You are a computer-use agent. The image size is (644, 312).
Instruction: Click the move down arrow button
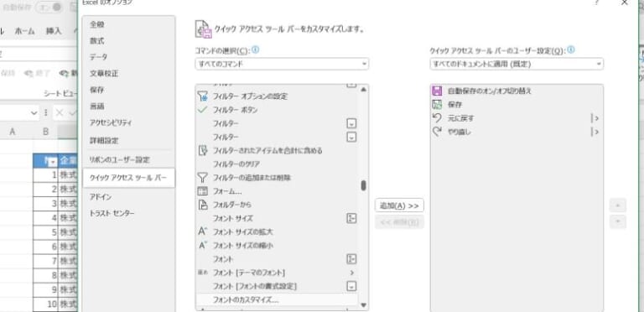pos(618,222)
